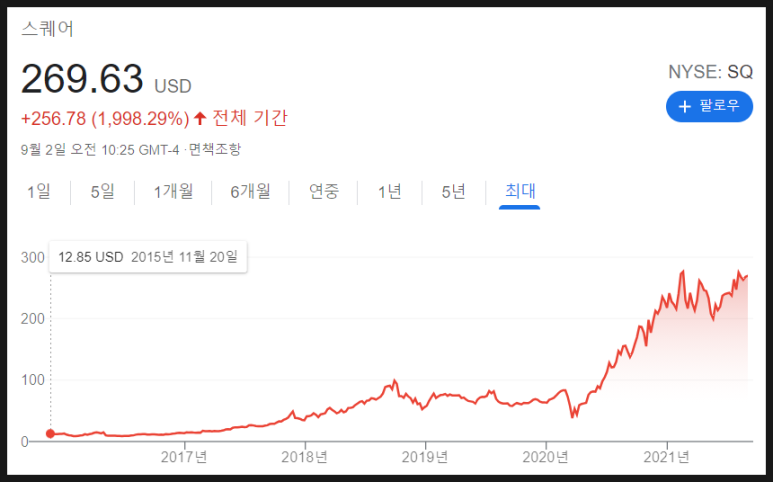Click the 2018년 axis label
Viewport: 773px width, 482px height.
(305, 457)
